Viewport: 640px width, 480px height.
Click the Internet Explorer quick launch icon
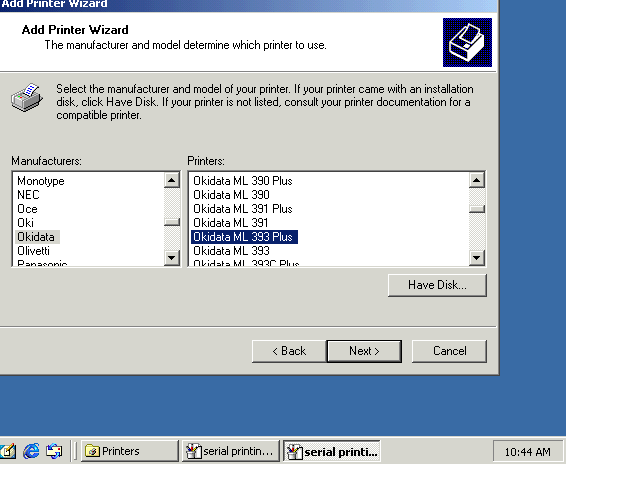point(31,451)
